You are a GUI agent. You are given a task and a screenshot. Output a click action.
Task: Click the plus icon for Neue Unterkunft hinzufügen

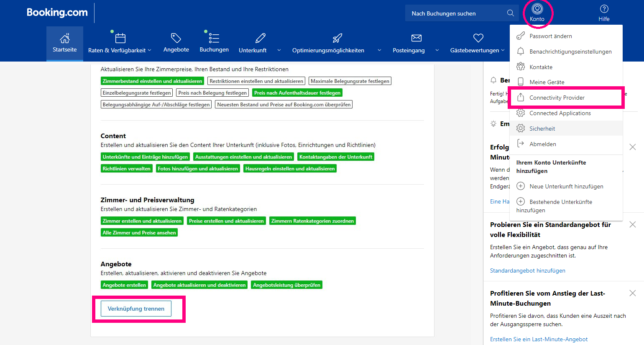click(521, 186)
